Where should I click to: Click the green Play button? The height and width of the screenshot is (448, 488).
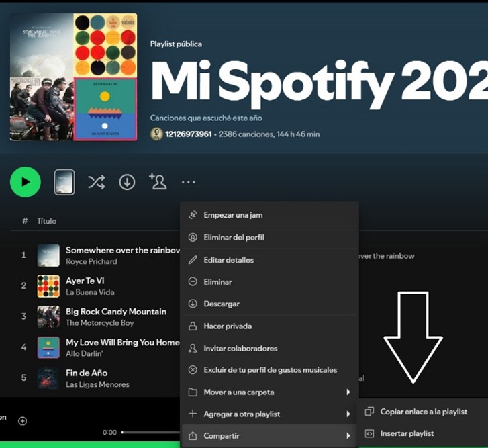pyautogui.click(x=26, y=182)
